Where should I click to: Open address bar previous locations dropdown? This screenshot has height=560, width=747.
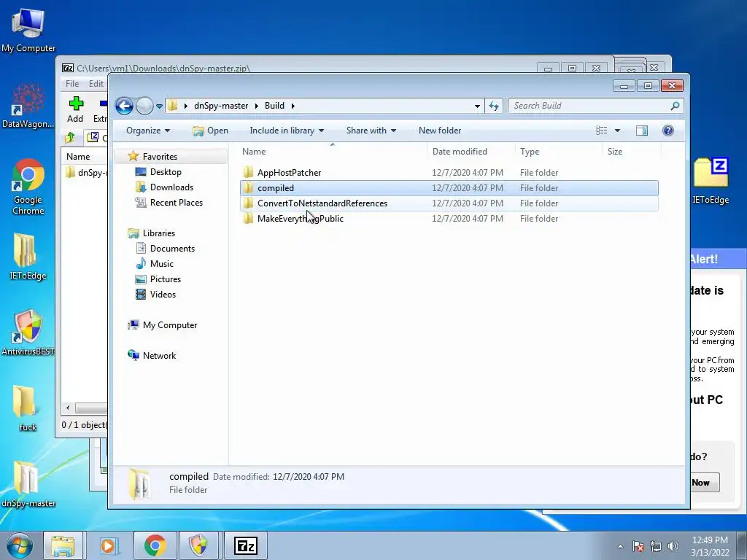[x=477, y=106]
